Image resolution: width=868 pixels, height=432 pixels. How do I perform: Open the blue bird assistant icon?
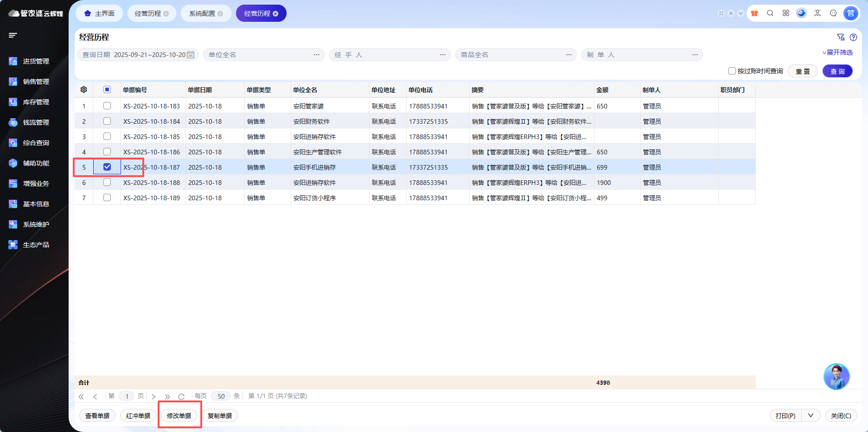point(801,13)
